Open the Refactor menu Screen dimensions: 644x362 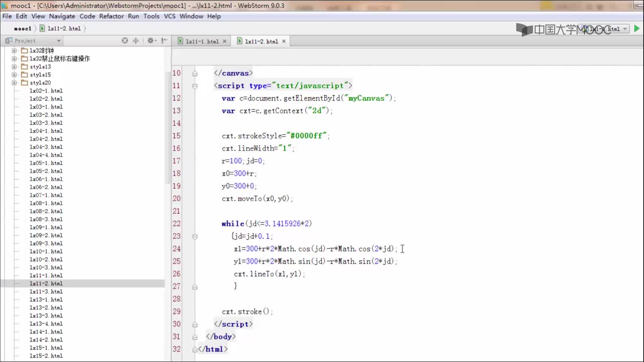coord(111,16)
